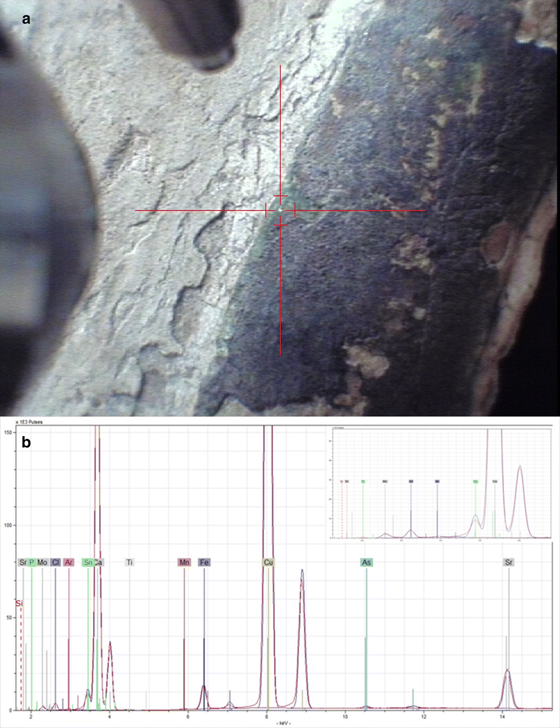Click the Cl element marker label
This screenshot has width=560, height=728.
(55, 563)
